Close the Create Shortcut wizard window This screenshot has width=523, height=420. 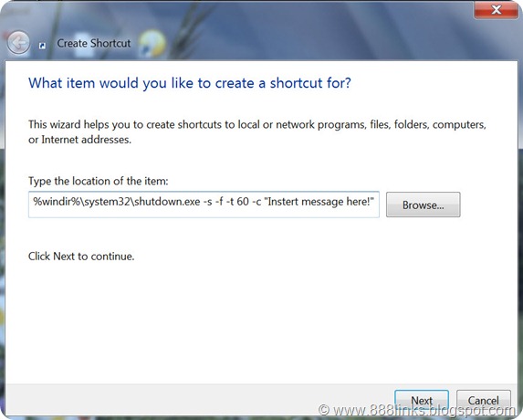pos(496,10)
